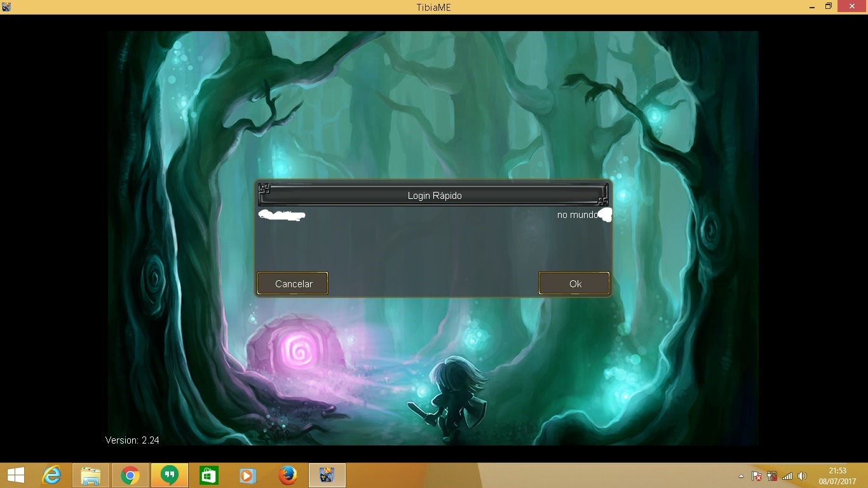Click the Ok button in Login Rápido
Viewport: 868px width, 488px height.
[x=574, y=283]
